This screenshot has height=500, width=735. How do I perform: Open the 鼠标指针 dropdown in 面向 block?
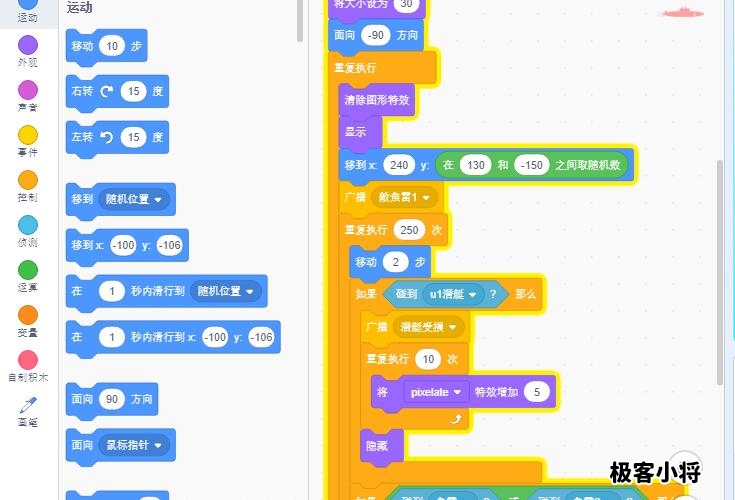pyautogui.click(x=137, y=445)
